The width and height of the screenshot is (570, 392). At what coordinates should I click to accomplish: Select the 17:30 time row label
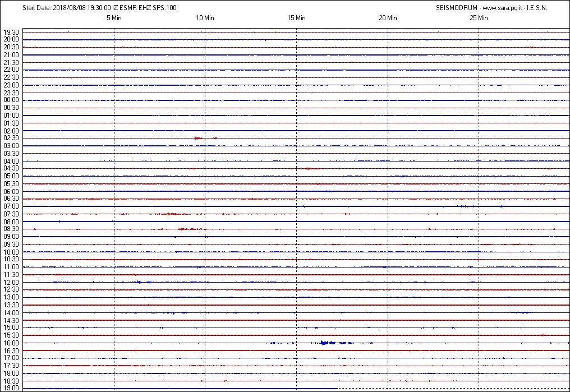11,366
